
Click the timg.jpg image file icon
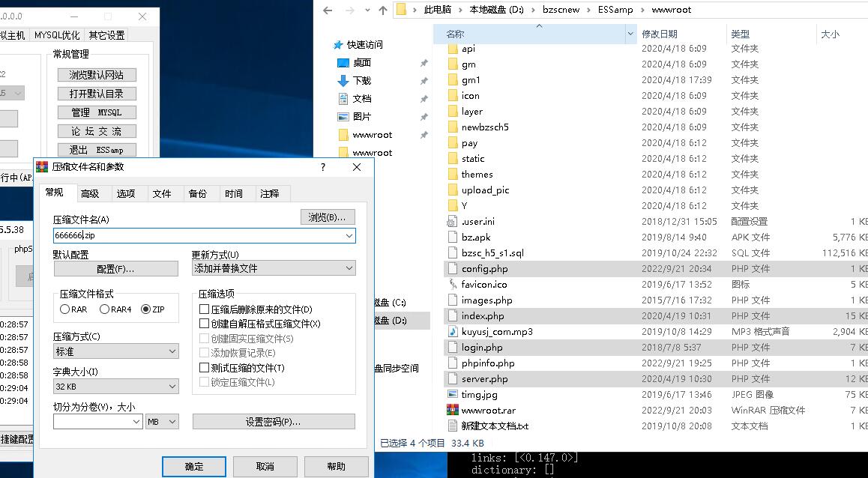point(452,394)
